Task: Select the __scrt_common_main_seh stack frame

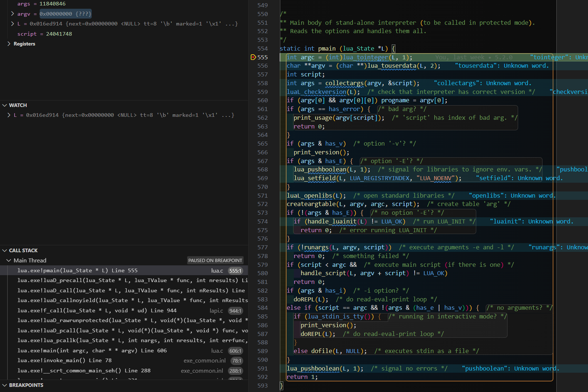Action: pyautogui.click(x=124, y=371)
